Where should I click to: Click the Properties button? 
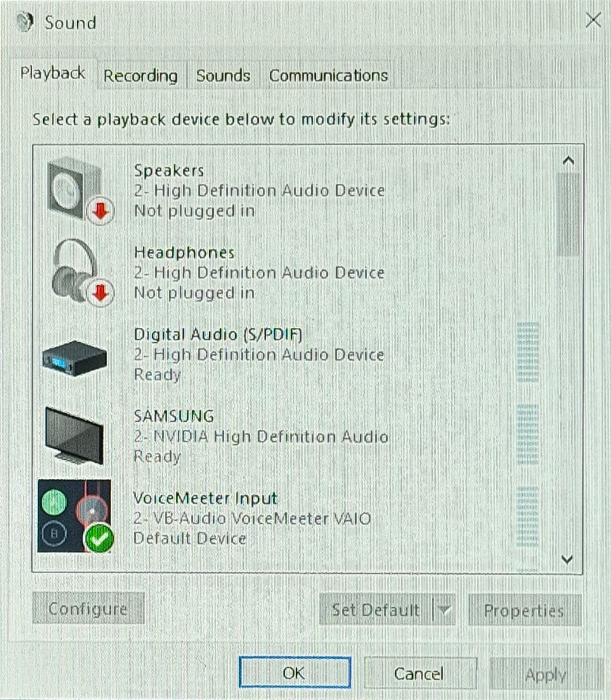[x=524, y=610]
